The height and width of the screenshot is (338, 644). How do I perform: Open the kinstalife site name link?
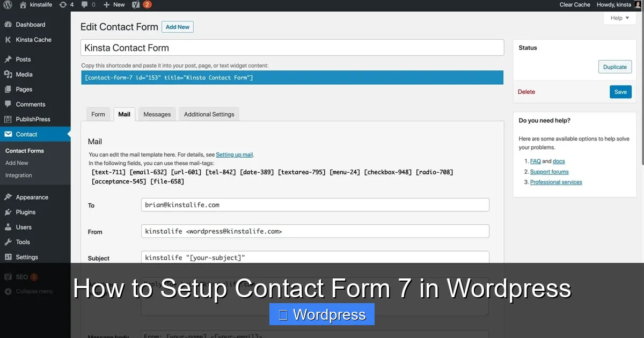click(x=41, y=5)
